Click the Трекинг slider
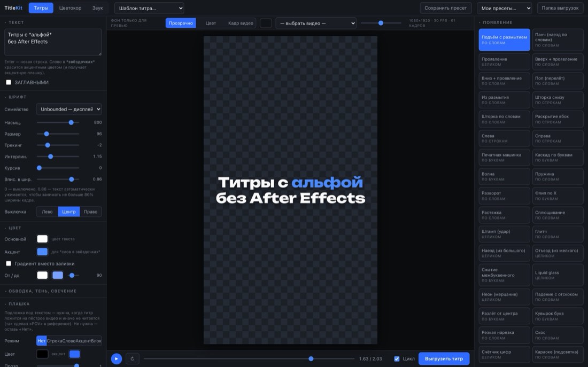 tap(58, 145)
